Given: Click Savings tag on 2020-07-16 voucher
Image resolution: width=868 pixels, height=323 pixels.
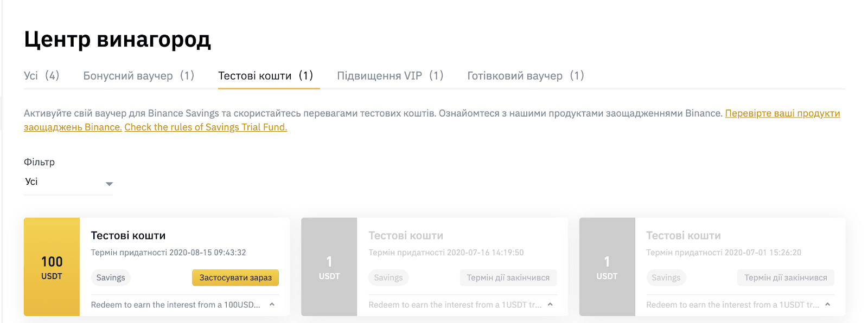Looking at the screenshot, I should tap(388, 277).
